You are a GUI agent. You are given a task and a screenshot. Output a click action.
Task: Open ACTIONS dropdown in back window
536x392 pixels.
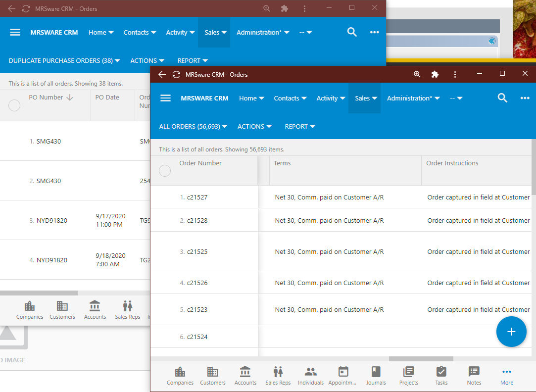147,60
